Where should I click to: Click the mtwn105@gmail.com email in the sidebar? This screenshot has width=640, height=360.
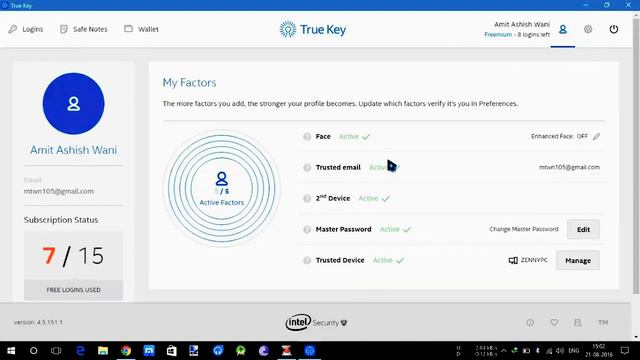[59, 191]
